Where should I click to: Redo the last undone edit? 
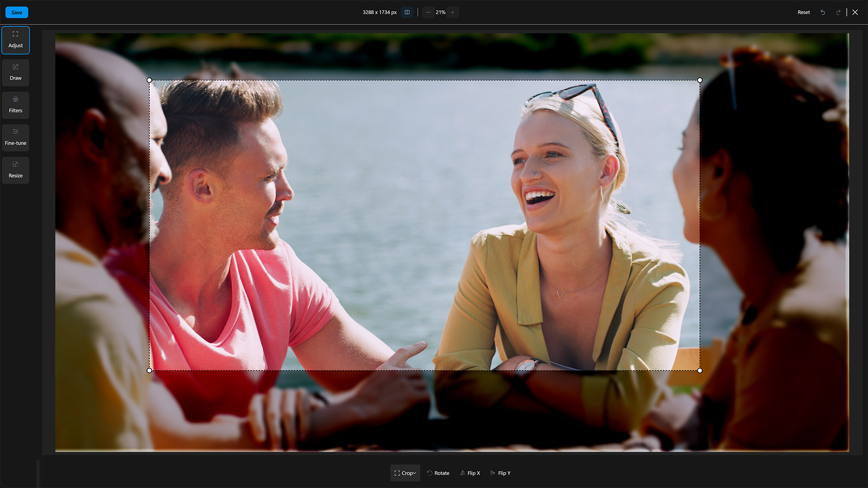(x=838, y=12)
